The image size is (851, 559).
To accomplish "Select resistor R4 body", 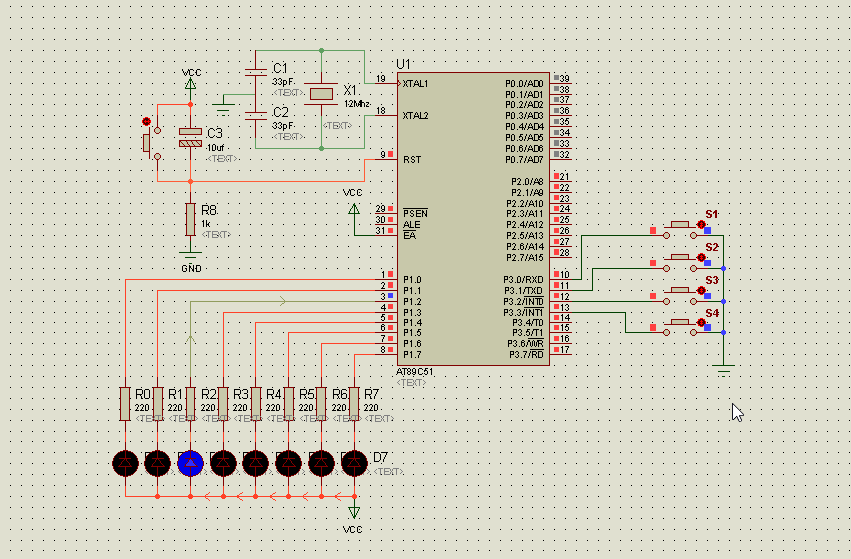I will (x=256, y=404).
